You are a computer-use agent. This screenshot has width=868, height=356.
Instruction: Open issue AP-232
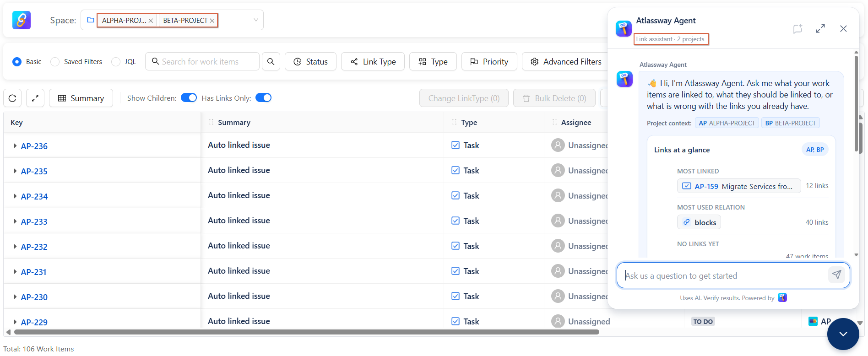point(34,247)
